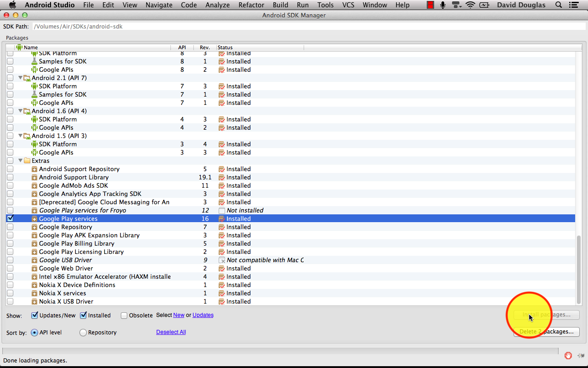Click the Name column header
588x368 pixels.
coord(93,47)
